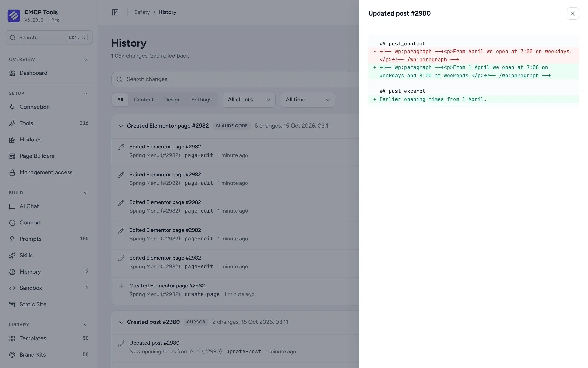Open Tools wrench item in sidebar

click(49, 123)
